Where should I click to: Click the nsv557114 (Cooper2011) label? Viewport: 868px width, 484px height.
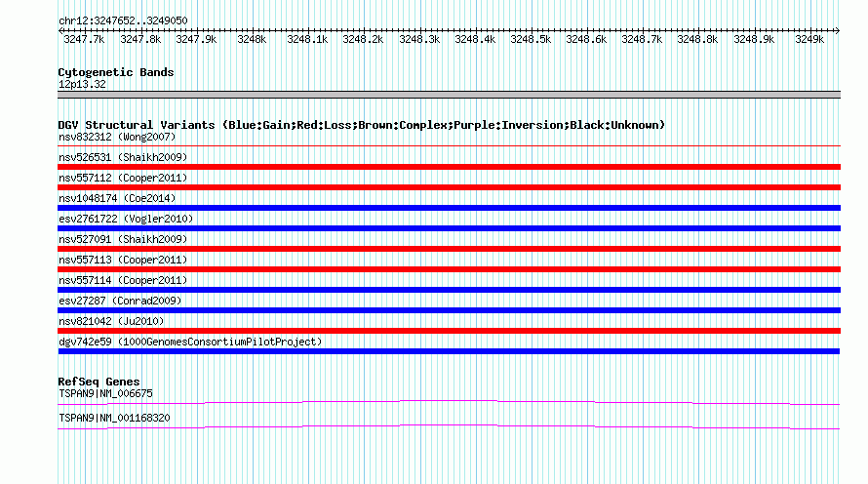click(123, 280)
